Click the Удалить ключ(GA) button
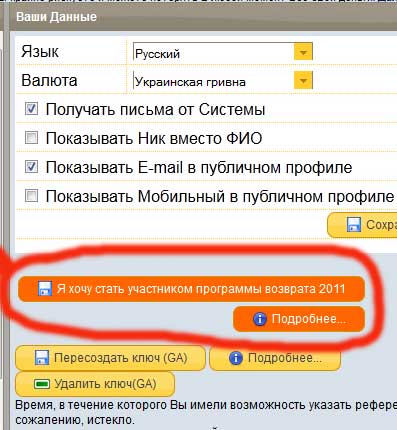The height and width of the screenshot is (430, 397). (x=95, y=384)
